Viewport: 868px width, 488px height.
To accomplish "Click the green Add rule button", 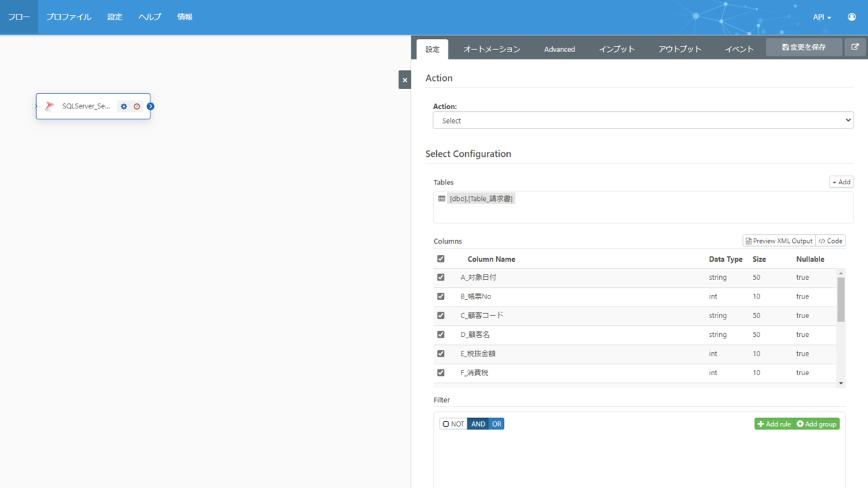I will pyautogui.click(x=774, y=424).
